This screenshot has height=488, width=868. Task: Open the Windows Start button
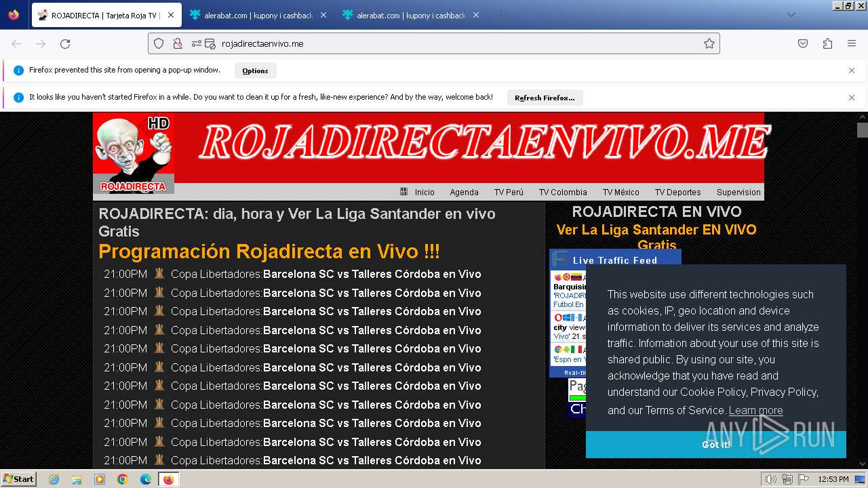(19, 479)
